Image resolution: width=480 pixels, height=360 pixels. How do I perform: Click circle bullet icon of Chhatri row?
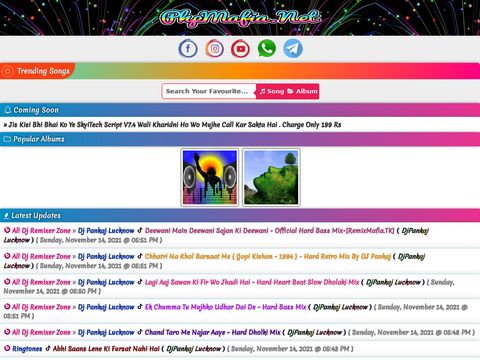[x=7, y=256]
